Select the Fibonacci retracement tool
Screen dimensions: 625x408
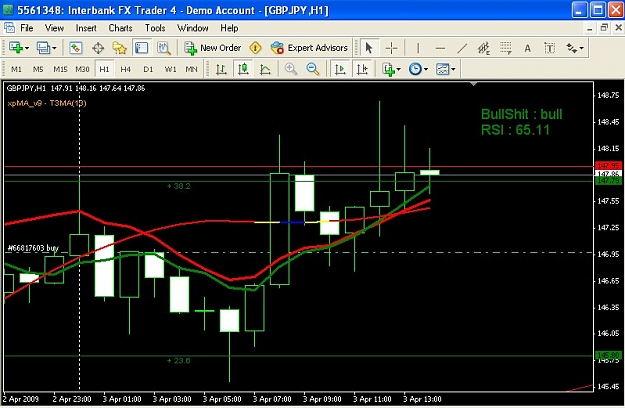pos(506,48)
